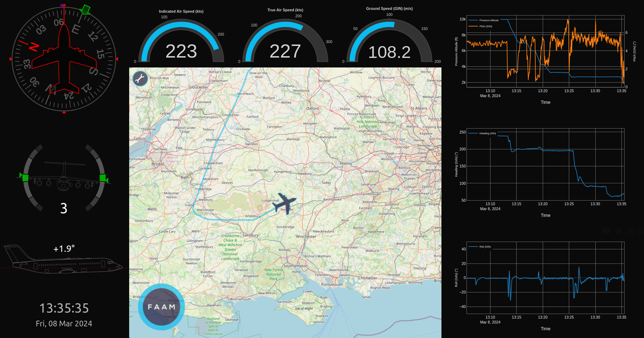Click the circular FAAM logo badge
The width and height of the screenshot is (644, 338).
tap(161, 307)
